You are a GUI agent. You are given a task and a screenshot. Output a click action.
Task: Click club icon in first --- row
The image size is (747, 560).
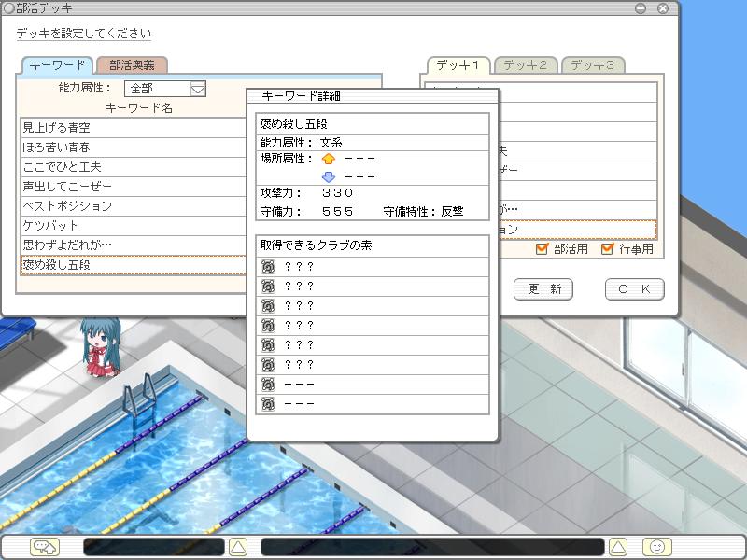(268, 384)
